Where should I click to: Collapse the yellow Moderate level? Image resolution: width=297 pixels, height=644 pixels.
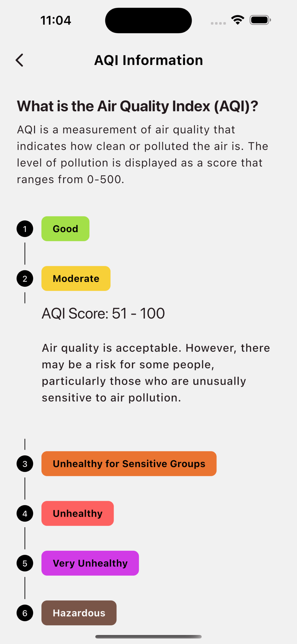coord(76,278)
